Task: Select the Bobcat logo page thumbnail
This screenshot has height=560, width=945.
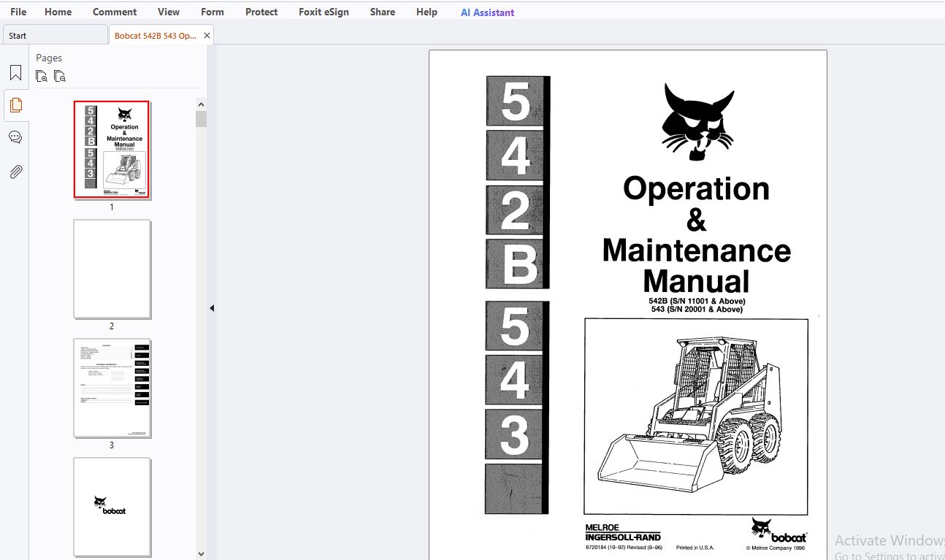Action: pyautogui.click(x=112, y=507)
